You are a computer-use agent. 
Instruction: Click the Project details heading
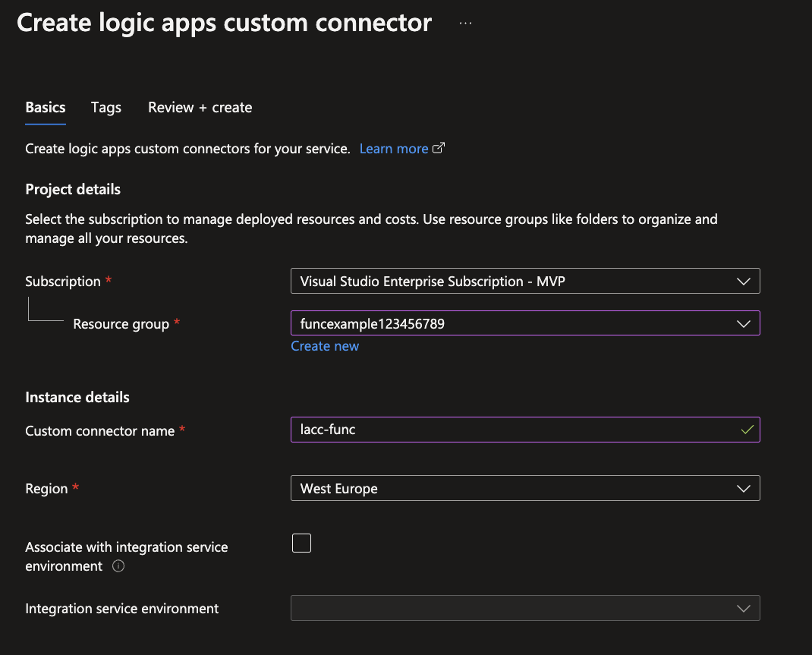(73, 189)
